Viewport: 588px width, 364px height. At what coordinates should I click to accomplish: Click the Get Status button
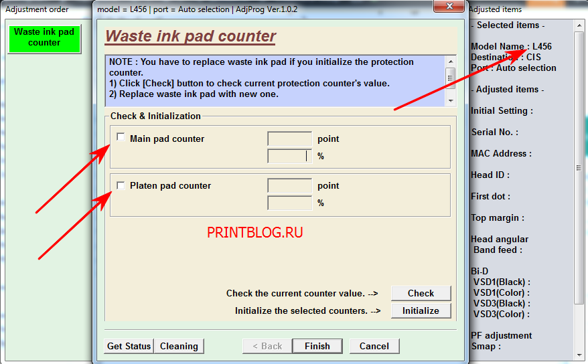[x=129, y=346]
